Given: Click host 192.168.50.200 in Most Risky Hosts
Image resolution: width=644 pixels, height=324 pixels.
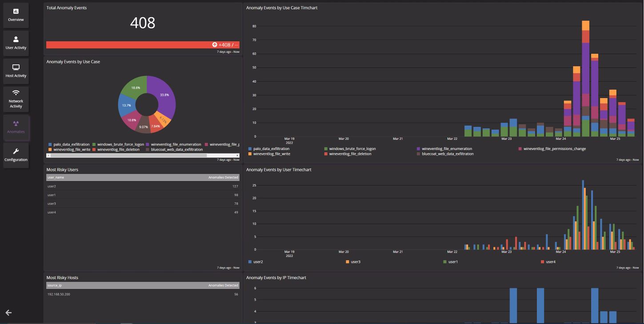Looking at the screenshot, I should tap(58, 294).
